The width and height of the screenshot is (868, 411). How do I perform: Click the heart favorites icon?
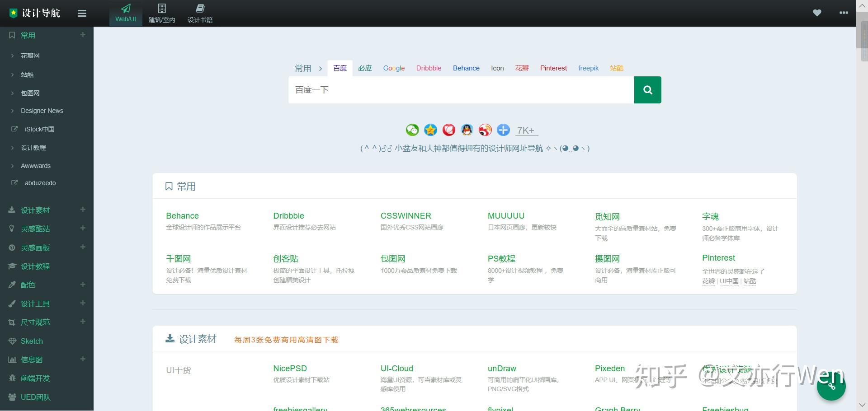(x=817, y=13)
